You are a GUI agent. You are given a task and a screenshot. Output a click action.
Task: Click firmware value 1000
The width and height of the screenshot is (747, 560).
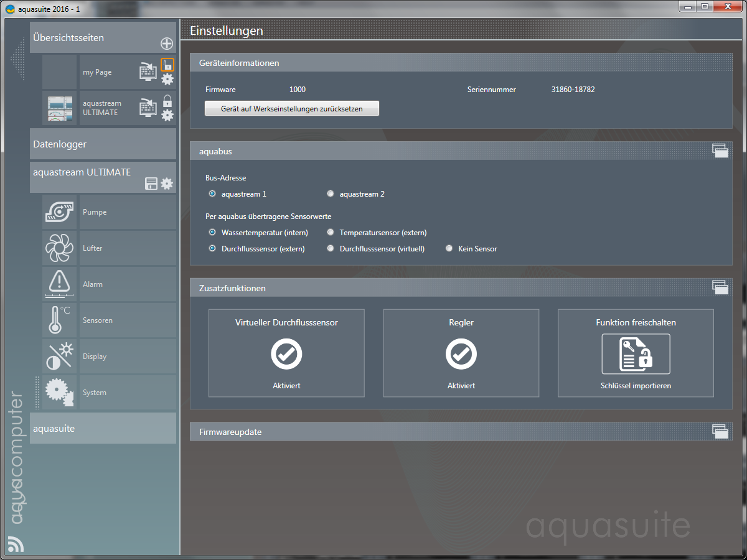[298, 90]
